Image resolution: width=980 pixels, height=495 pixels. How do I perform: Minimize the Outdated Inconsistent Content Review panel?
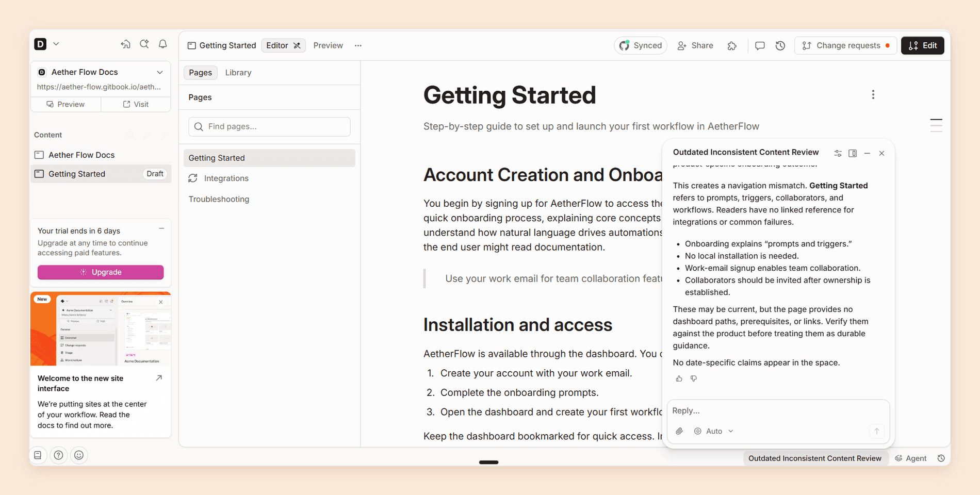point(867,153)
